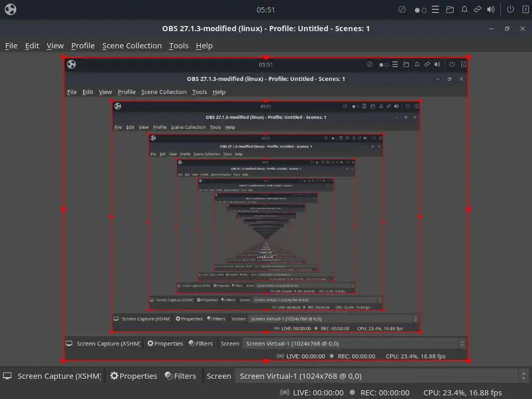Minimize the OBS window
532x399 pixels.
[x=491, y=29]
